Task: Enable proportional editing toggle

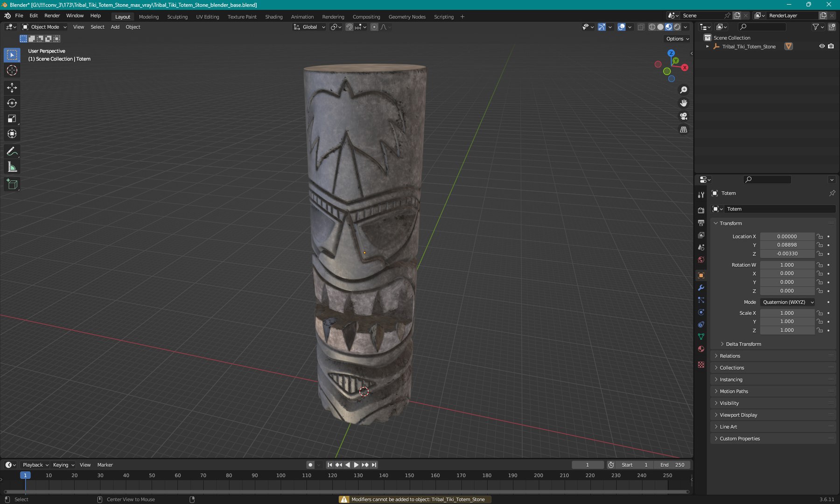Action: pos(374,27)
